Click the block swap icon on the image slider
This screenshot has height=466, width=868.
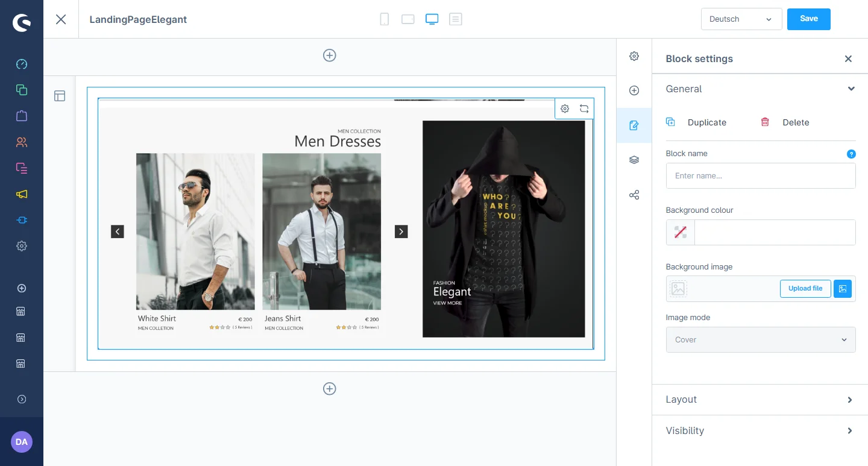(x=584, y=109)
